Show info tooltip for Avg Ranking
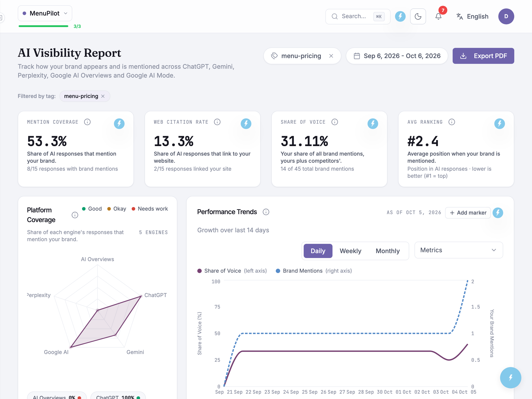The image size is (532, 399). click(452, 122)
